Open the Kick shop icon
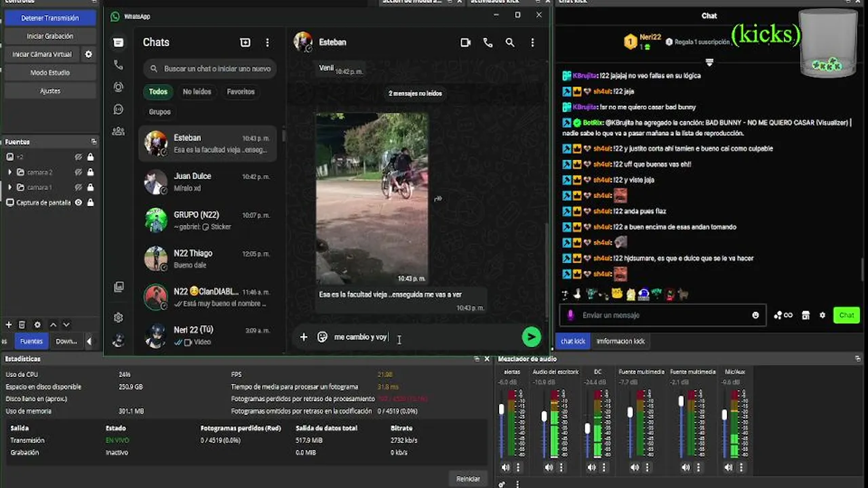868x488 pixels. click(x=806, y=315)
